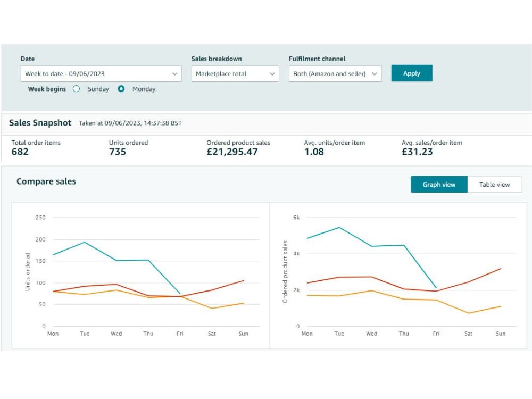Switch to Table view
The height and width of the screenshot is (399, 532).
pos(494,184)
